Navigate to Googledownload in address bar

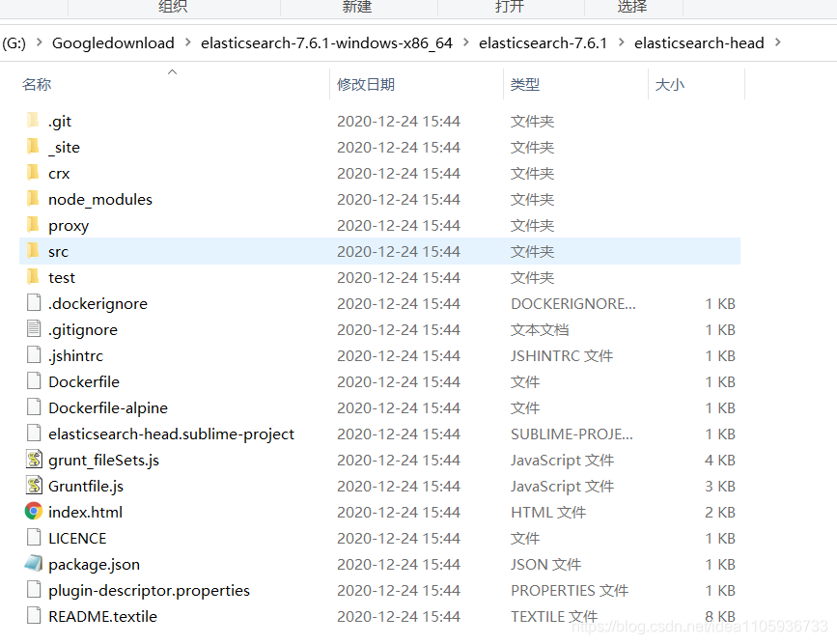pos(113,43)
